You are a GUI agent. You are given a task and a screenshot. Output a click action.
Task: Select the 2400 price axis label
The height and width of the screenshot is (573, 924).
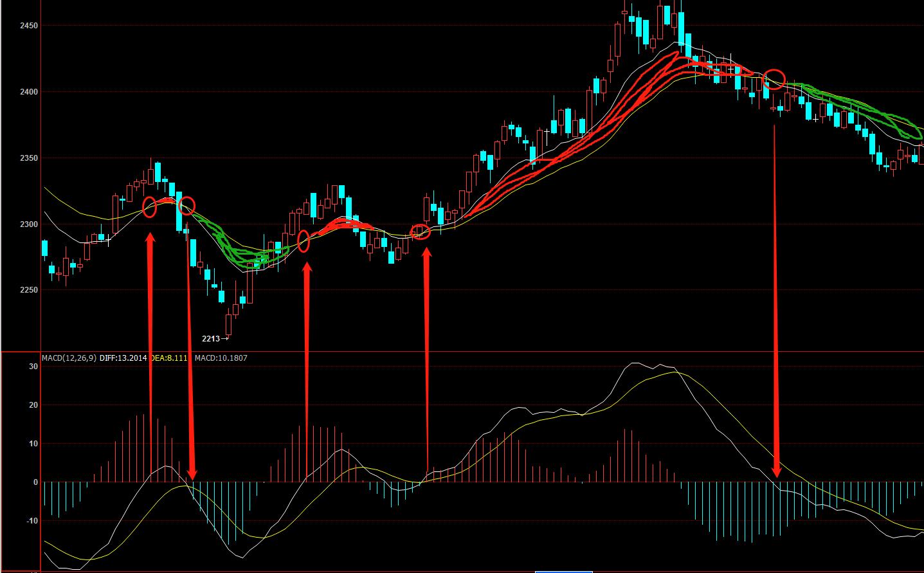point(29,92)
